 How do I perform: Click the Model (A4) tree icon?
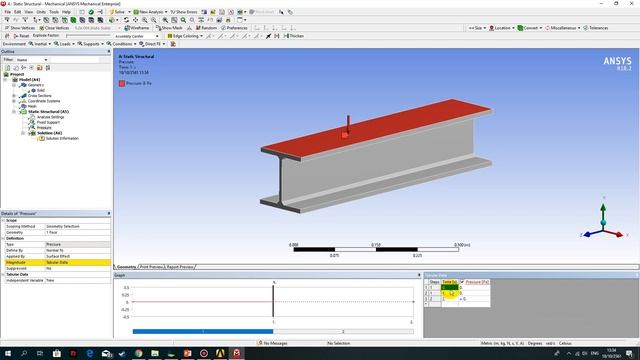(15, 80)
